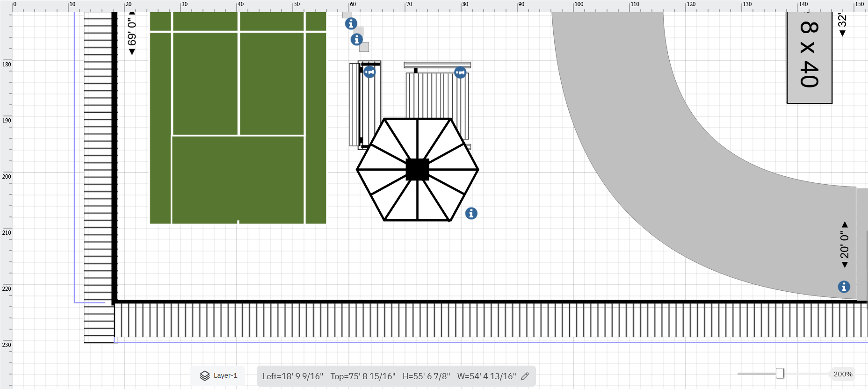The width and height of the screenshot is (868, 389).
Task: Open the Layer-1 layer selector
Action: click(x=225, y=376)
